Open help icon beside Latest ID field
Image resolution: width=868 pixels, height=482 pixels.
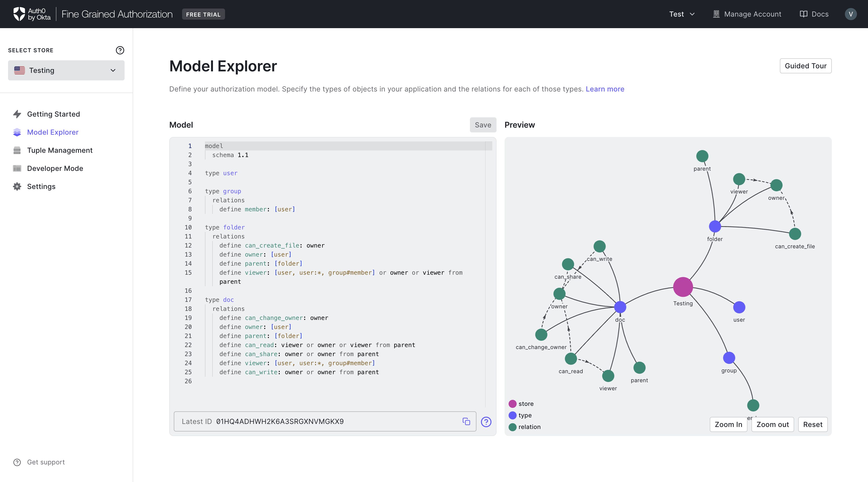click(x=486, y=422)
